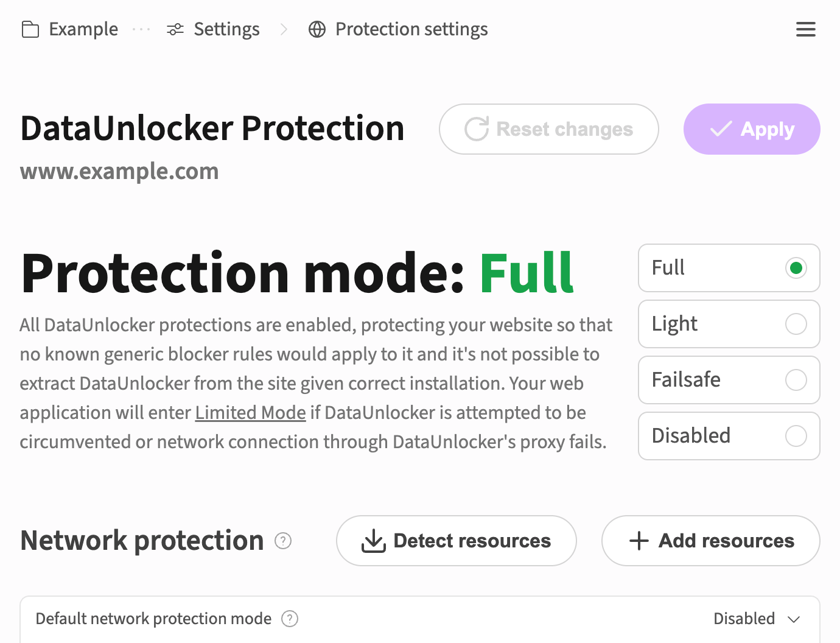
Task: Choose the Disabled protection mode option
Action: click(796, 436)
